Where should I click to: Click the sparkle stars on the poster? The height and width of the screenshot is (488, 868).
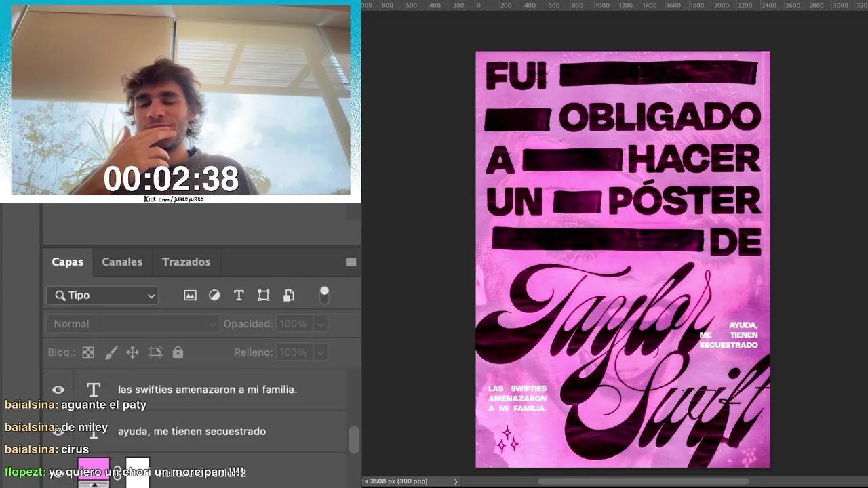[x=507, y=439]
